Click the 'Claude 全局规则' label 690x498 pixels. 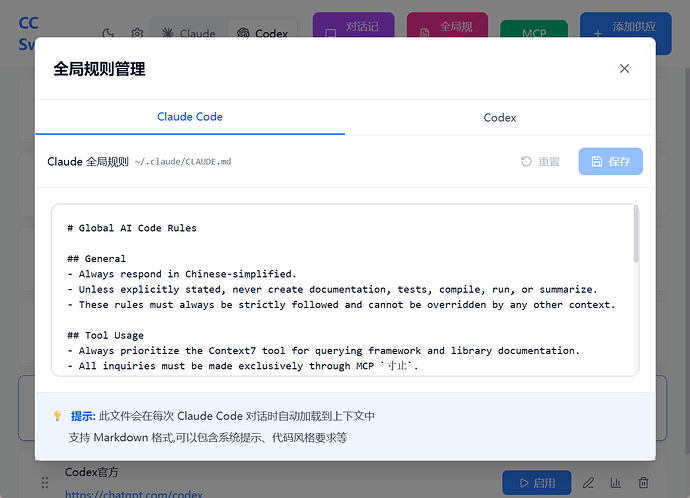88,161
